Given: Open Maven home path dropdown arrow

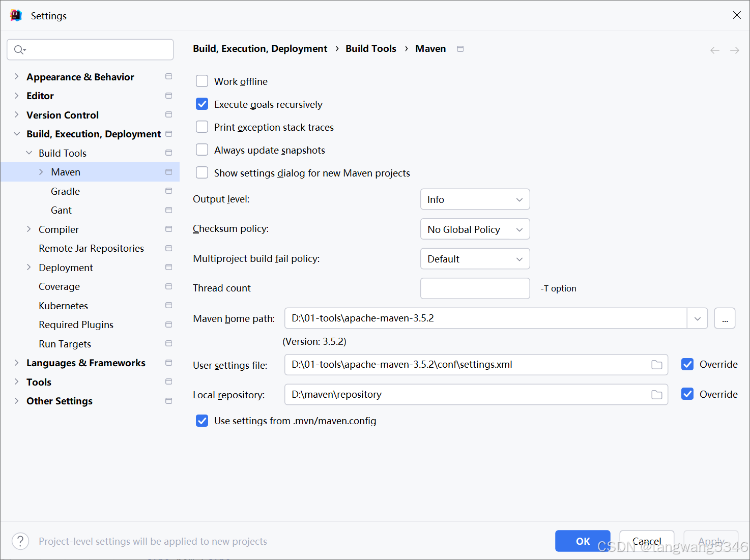Looking at the screenshot, I should (x=698, y=318).
